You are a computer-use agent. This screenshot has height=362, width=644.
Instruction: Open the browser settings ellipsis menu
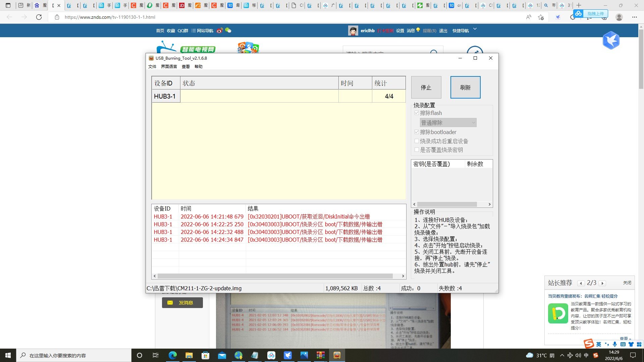pos(634,17)
